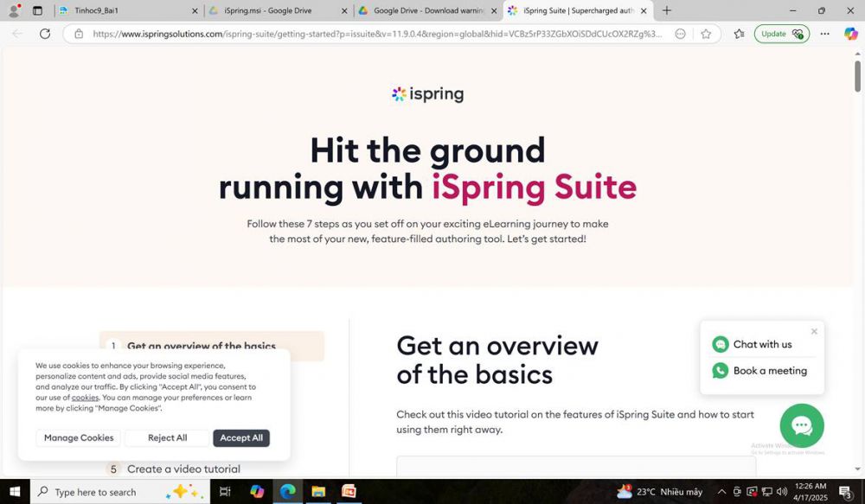Open the Favorites list icon
The height and width of the screenshot is (504, 865).
[x=740, y=34]
